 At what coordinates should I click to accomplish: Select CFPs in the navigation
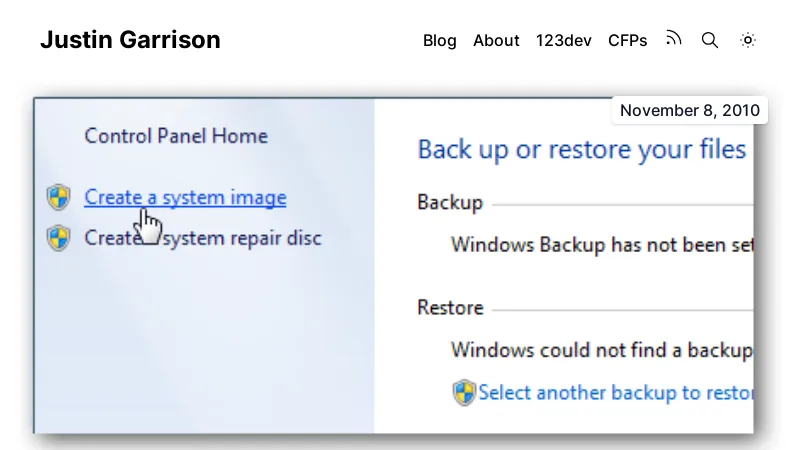pyautogui.click(x=627, y=41)
